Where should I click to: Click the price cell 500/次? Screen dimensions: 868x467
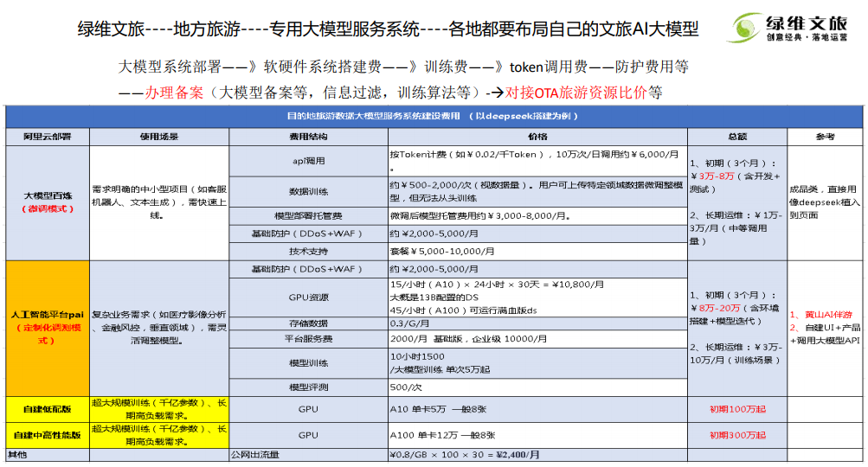tap(537, 387)
